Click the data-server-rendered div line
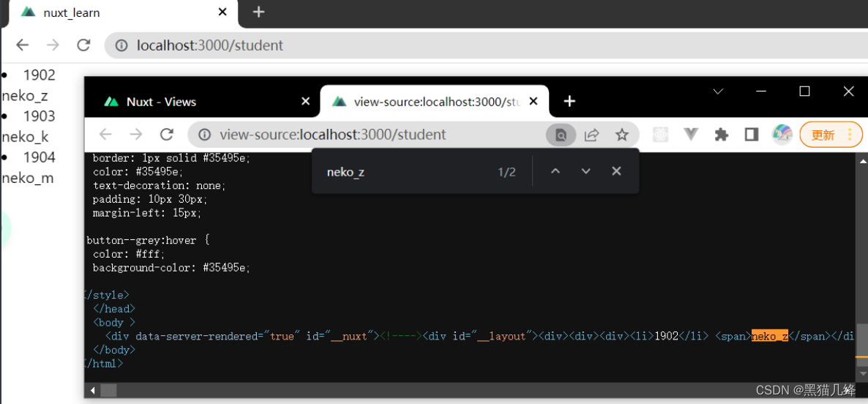 point(480,336)
